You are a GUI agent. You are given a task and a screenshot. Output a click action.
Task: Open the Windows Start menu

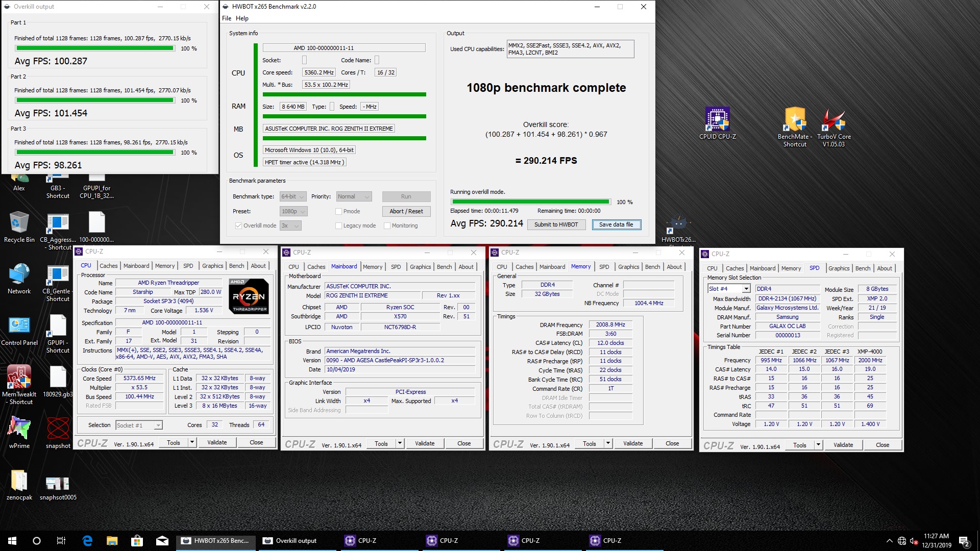(12, 541)
